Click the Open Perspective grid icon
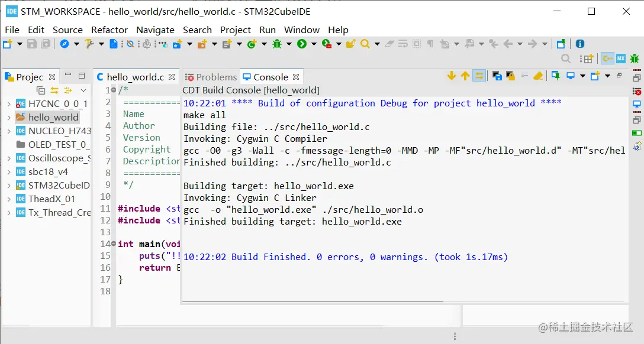The height and width of the screenshot is (344, 644). (x=587, y=59)
